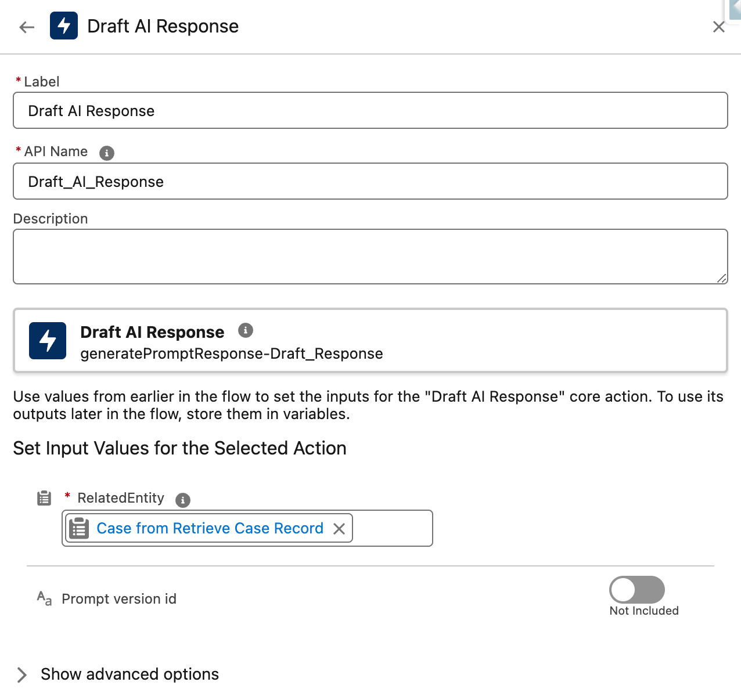The width and height of the screenshot is (741, 700).
Task: Click the Label input field
Action: tap(370, 110)
